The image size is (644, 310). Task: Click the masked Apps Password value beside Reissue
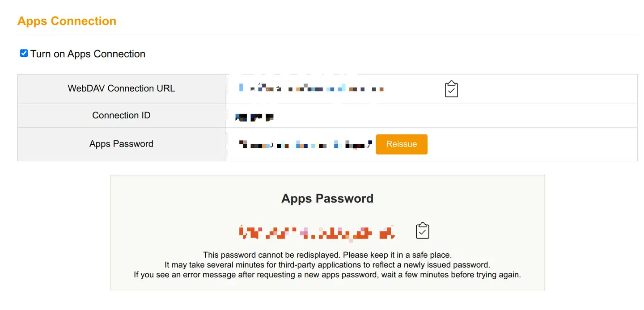[305, 144]
